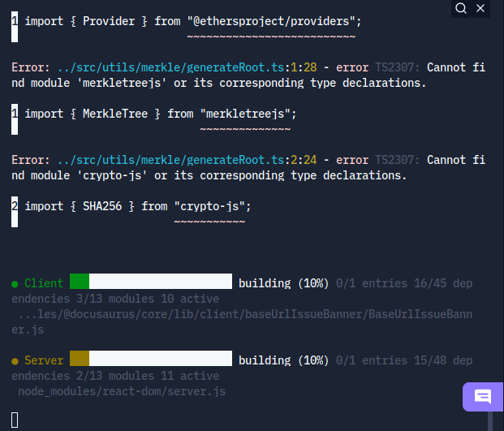
Task: Click 'import { MerkleTree }' code line
Action: click(x=161, y=114)
